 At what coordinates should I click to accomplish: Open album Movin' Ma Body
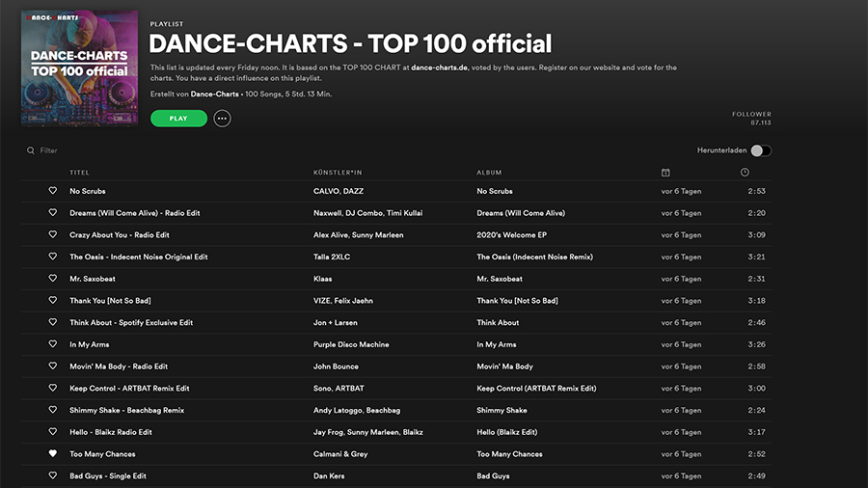coord(504,366)
